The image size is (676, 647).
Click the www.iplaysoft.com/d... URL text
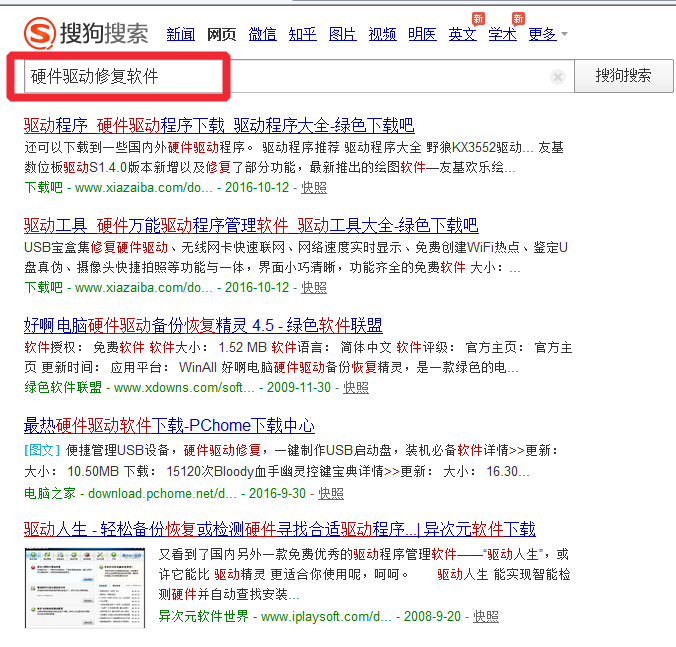pyautogui.click(x=326, y=616)
